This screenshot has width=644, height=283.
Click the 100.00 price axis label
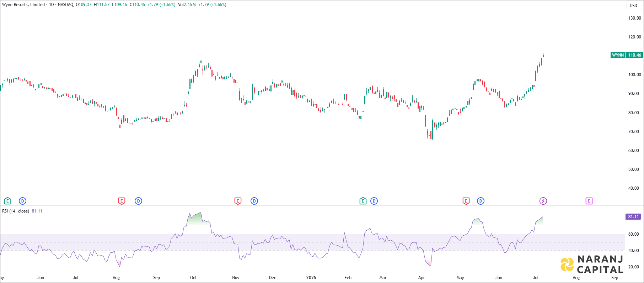click(635, 75)
